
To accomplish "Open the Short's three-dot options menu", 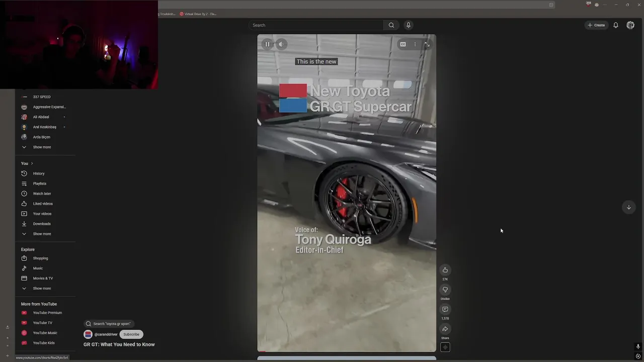I will [x=415, y=44].
